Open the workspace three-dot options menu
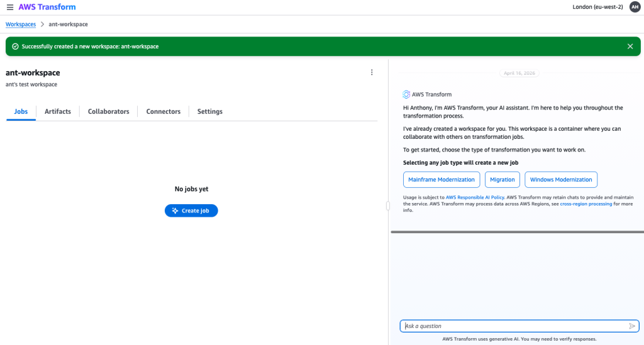Viewport: 644px width, 345px height. pyautogui.click(x=372, y=72)
